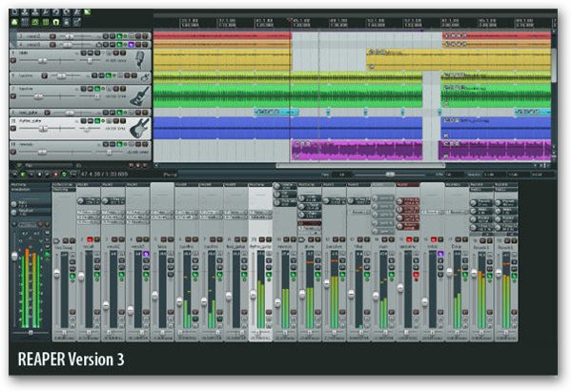Click the Save Project toolbar icon
572x392 pixels.
point(35,12)
